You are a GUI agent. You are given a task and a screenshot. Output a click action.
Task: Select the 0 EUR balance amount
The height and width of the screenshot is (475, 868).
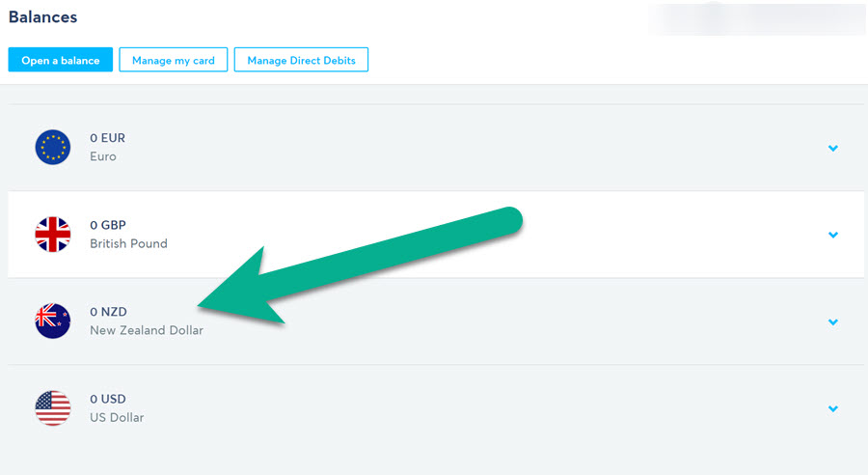(x=107, y=138)
